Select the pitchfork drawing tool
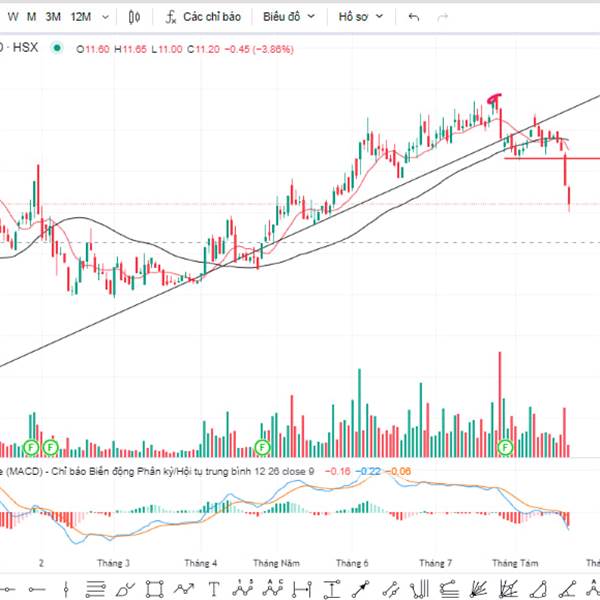 tap(419, 589)
